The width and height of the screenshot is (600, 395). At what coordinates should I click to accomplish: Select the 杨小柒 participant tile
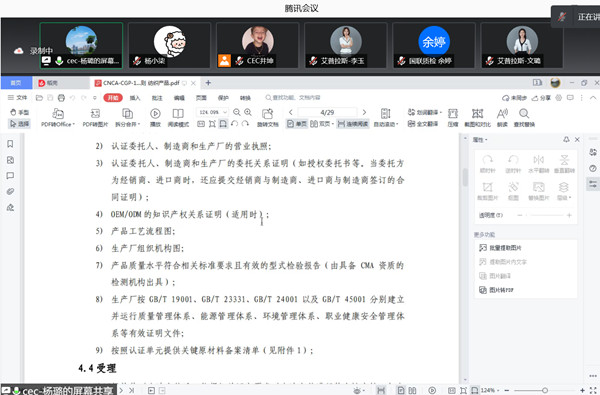pyautogui.click(x=169, y=45)
